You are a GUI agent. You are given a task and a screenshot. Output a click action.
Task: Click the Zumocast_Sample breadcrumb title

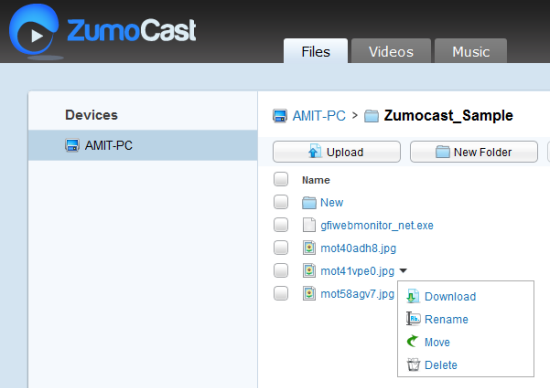coord(448,116)
